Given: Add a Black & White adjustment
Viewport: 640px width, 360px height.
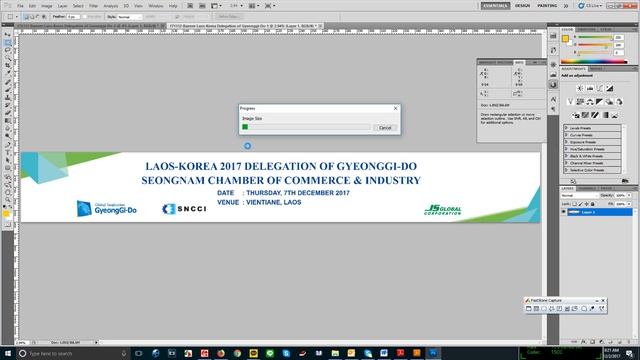Looking at the screenshot, I should click(599, 101).
